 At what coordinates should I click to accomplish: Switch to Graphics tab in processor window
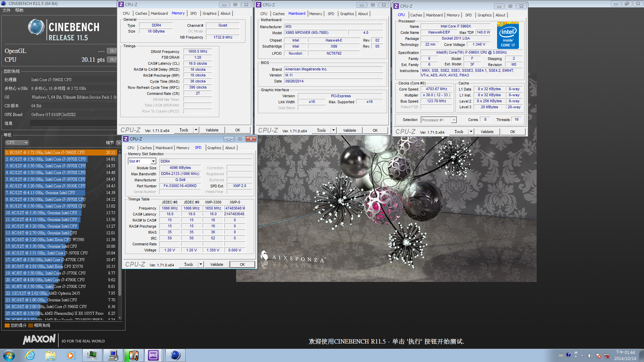click(484, 15)
